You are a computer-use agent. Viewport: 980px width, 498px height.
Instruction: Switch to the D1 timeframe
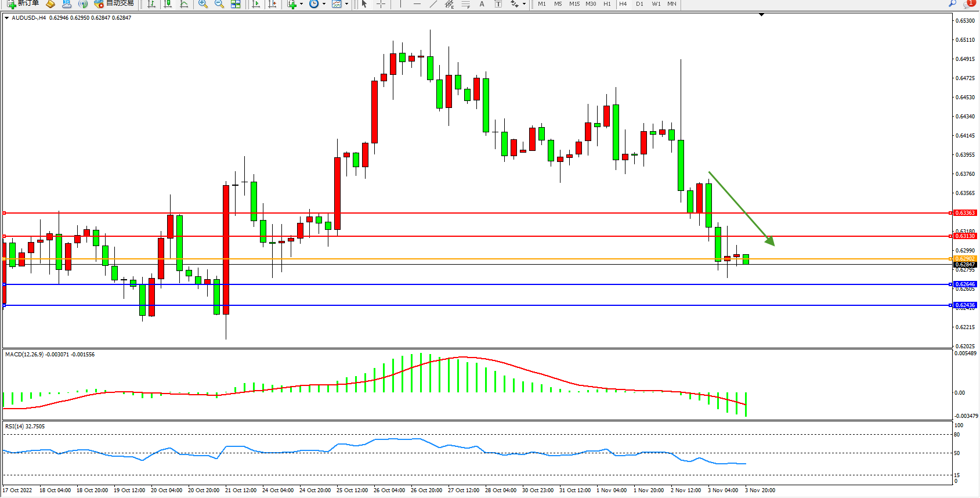(639, 4)
